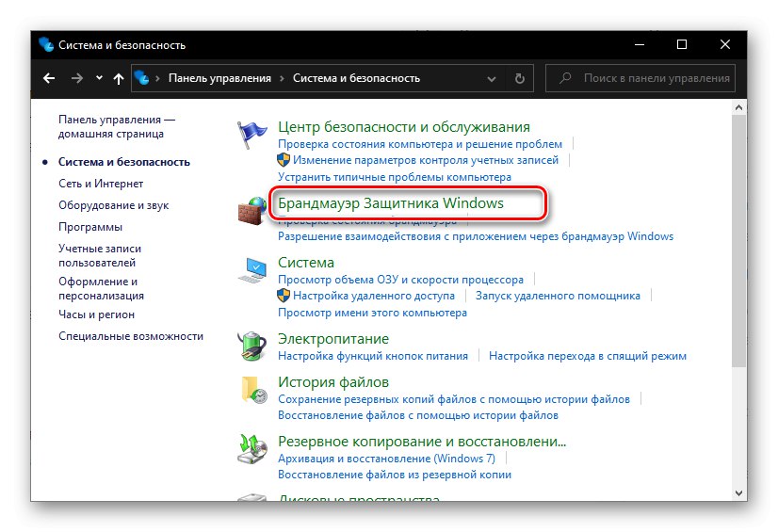Click 'Устранить типичные проблемы компьютера'
778x532 pixels.
[x=395, y=177]
